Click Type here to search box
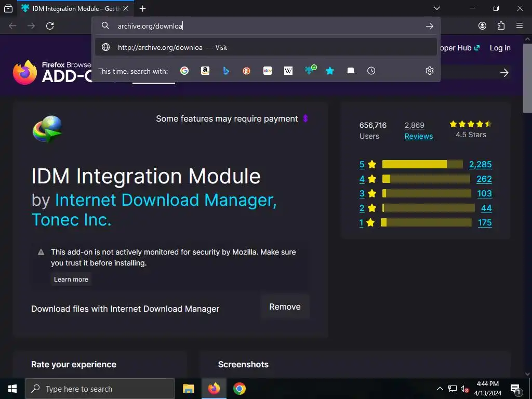The width and height of the screenshot is (532, 399). pyautogui.click(x=100, y=389)
